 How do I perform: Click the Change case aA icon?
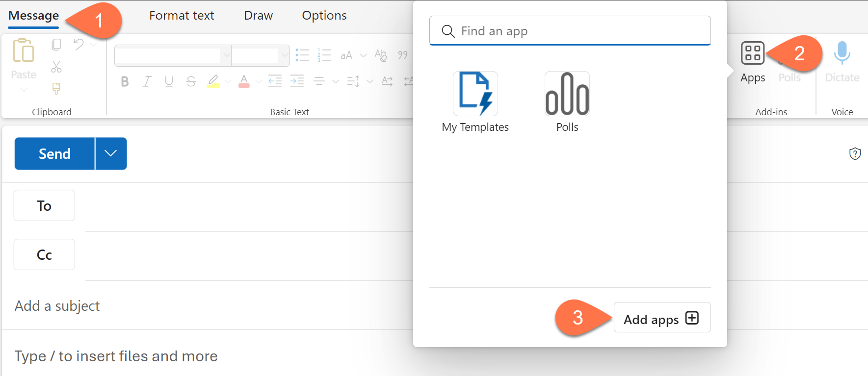[x=346, y=55]
